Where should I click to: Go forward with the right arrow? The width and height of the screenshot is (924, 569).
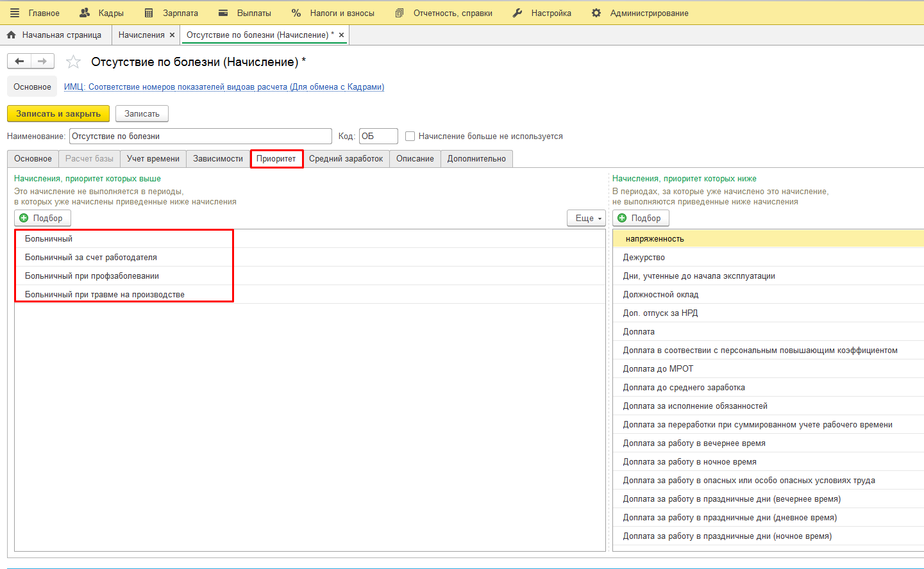(42, 62)
